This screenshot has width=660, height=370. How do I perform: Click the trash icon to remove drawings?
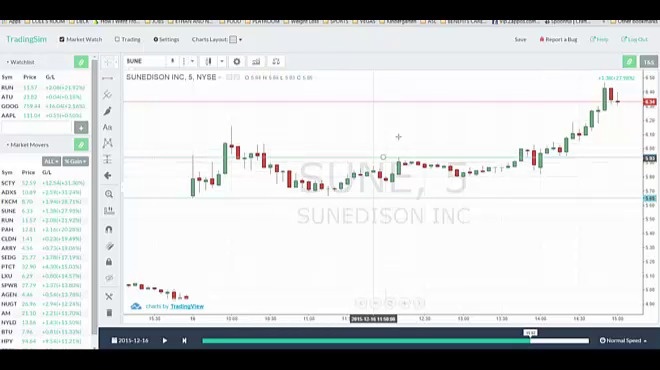coord(109,313)
